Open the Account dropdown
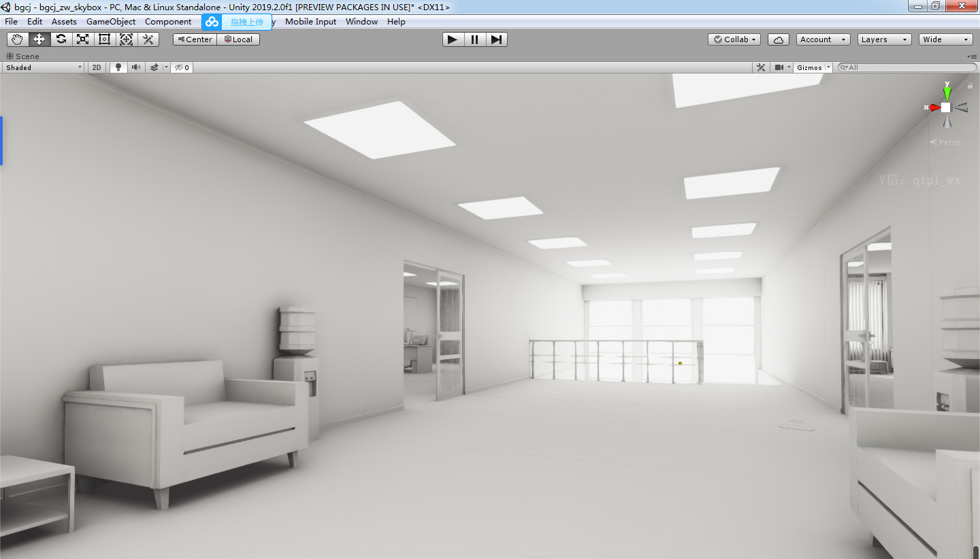This screenshot has height=559, width=980. coord(823,39)
